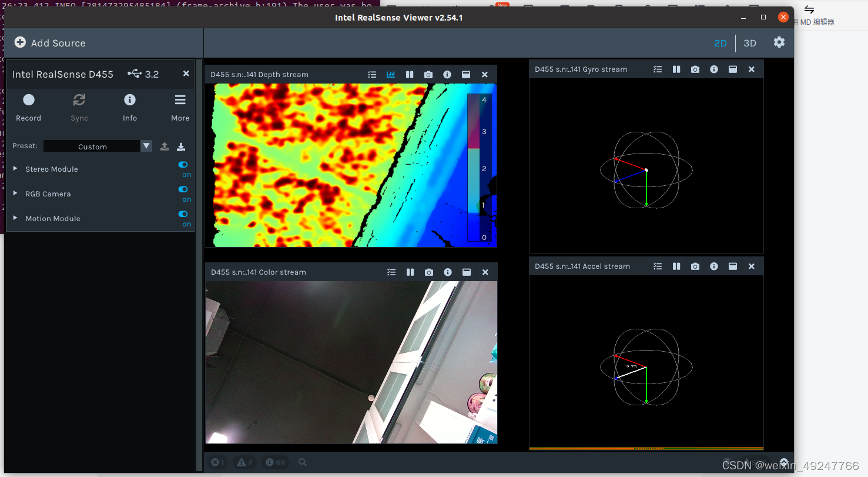Viewport: 868px width, 477px height.
Task: Open the Gyro stream options list icon
Action: pyautogui.click(x=658, y=69)
